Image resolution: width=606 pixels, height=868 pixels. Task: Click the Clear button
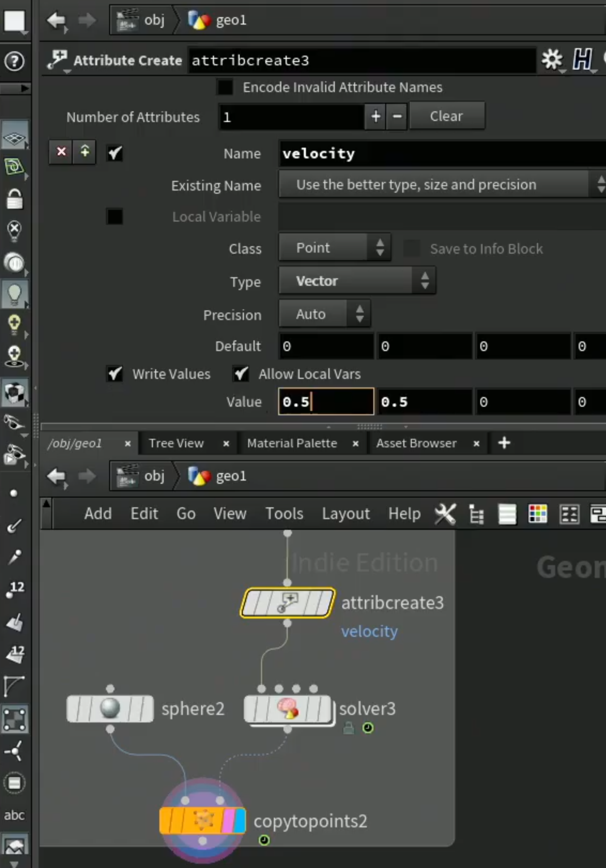447,116
